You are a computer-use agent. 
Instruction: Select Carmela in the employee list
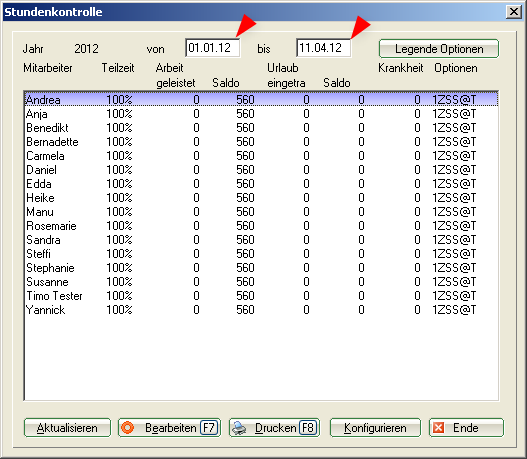[261, 156]
